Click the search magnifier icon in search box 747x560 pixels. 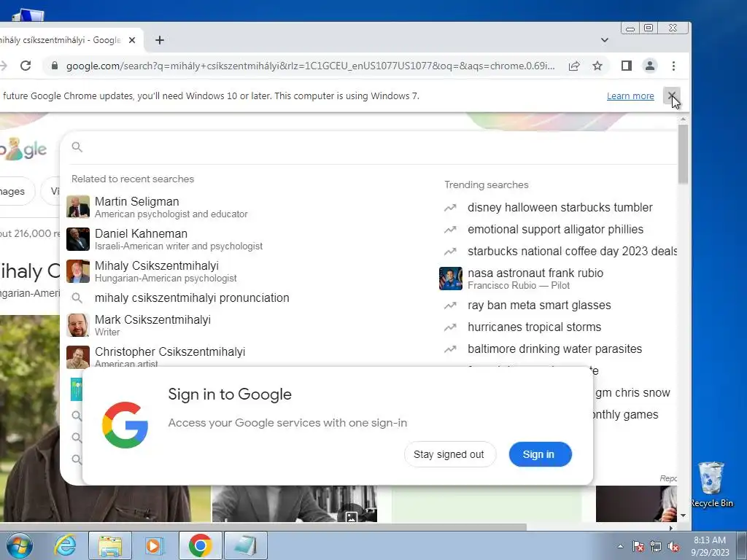77,147
